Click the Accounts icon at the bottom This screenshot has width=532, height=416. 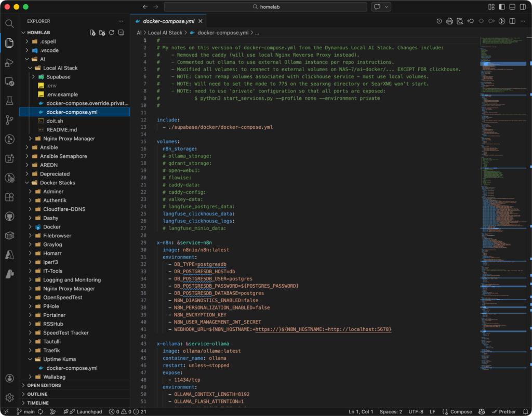click(x=9, y=379)
